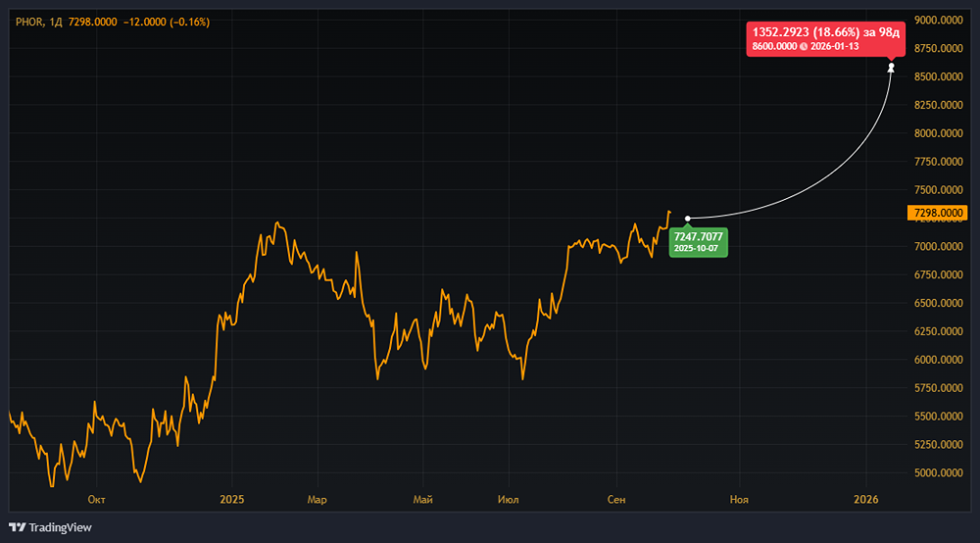This screenshot has height=543, width=980.
Task: Click the TradingView logo
Action: 50,527
